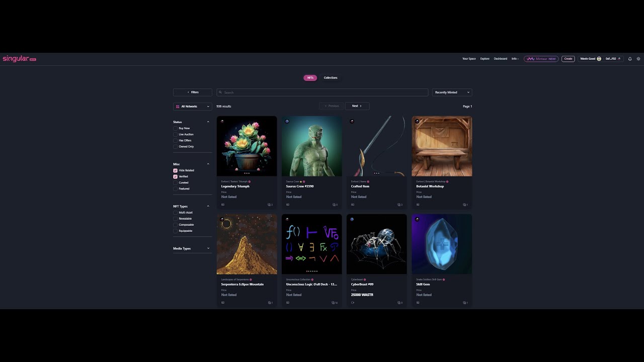
Task: Click verified badge next to Saurus Crew collection
Action: pos(304,182)
